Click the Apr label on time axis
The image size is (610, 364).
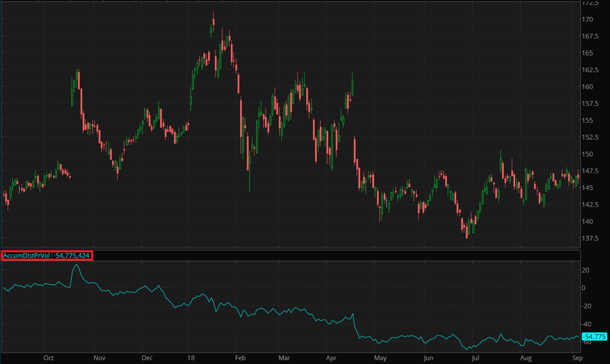(x=331, y=357)
